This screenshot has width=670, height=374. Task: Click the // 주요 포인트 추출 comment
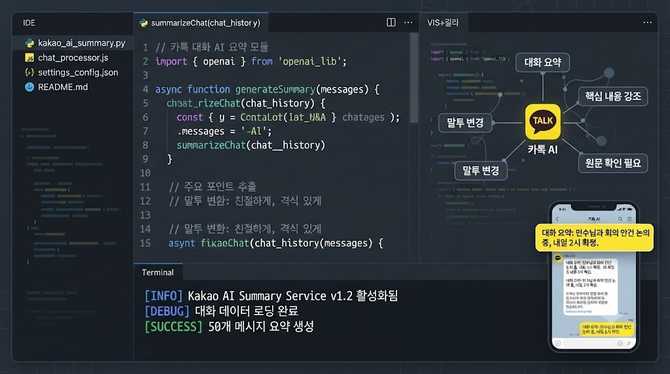pyautogui.click(x=212, y=187)
